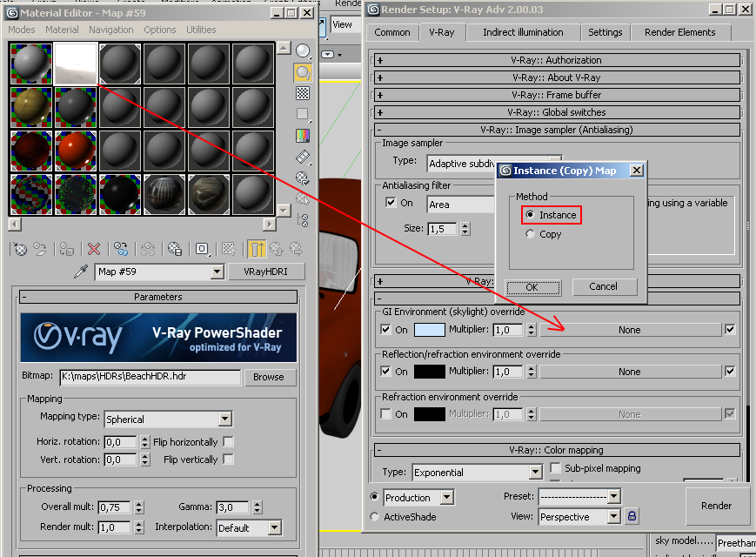Switch to the Settings tab
This screenshot has width=756, height=557.
point(605,32)
